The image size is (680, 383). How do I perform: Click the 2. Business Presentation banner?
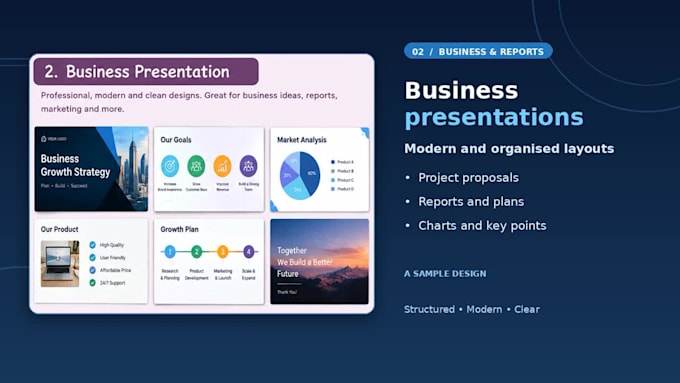(146, 72)
